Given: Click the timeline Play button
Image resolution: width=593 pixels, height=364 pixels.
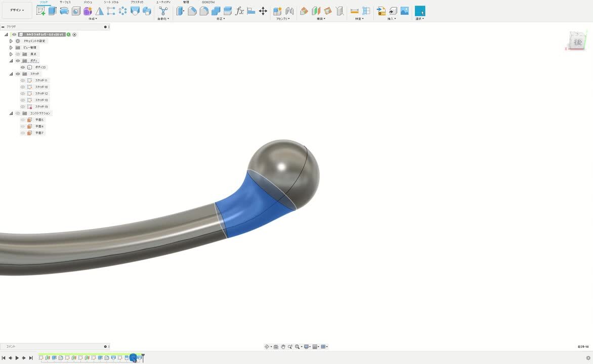Looking at the screenshot, I should (17, 358).
